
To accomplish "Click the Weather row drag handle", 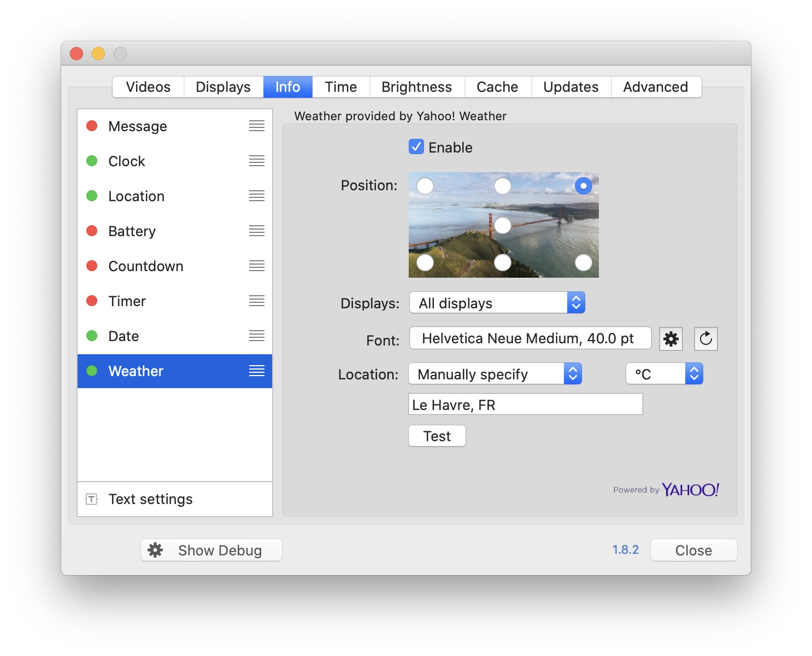I will click(257, 371).
